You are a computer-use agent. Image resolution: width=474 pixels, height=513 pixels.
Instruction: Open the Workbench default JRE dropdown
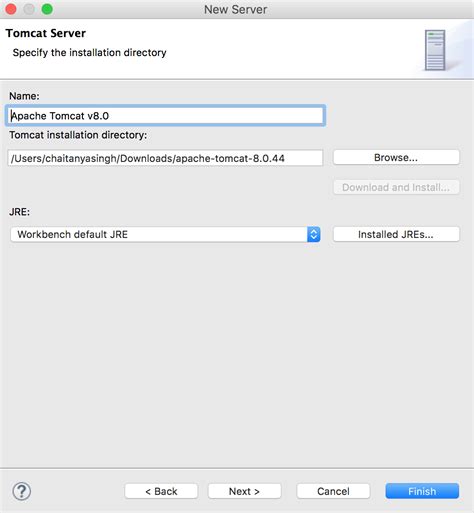coord(165,234)
